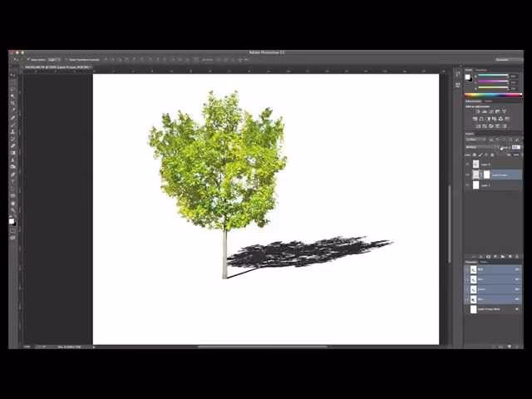532x399 pixels.
Task: Select the Zoom tool
Action: point(13,210)
